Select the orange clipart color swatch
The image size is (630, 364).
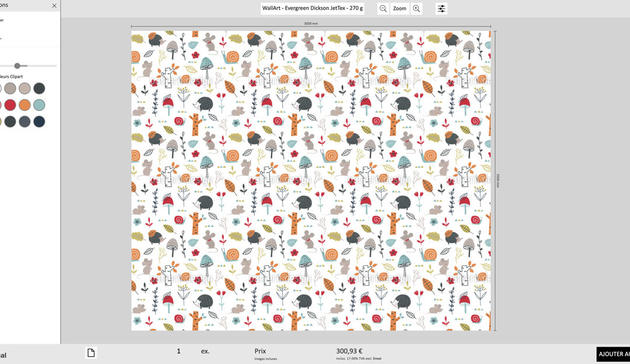tap(24, 105)
